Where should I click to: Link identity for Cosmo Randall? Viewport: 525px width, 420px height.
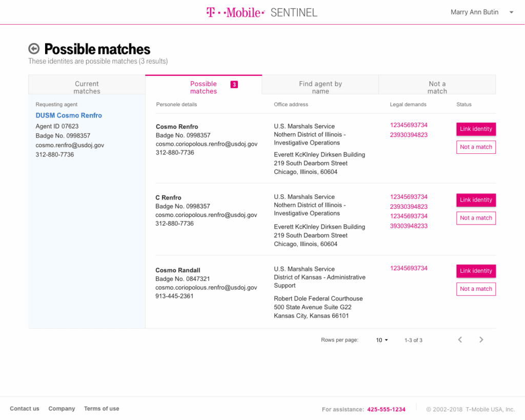476,271
